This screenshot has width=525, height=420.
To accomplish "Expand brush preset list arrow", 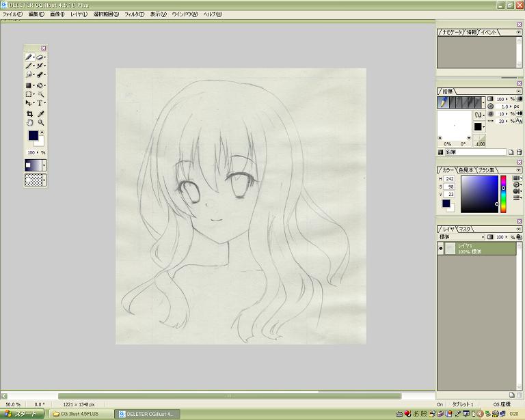I will [x=483, y=102].
